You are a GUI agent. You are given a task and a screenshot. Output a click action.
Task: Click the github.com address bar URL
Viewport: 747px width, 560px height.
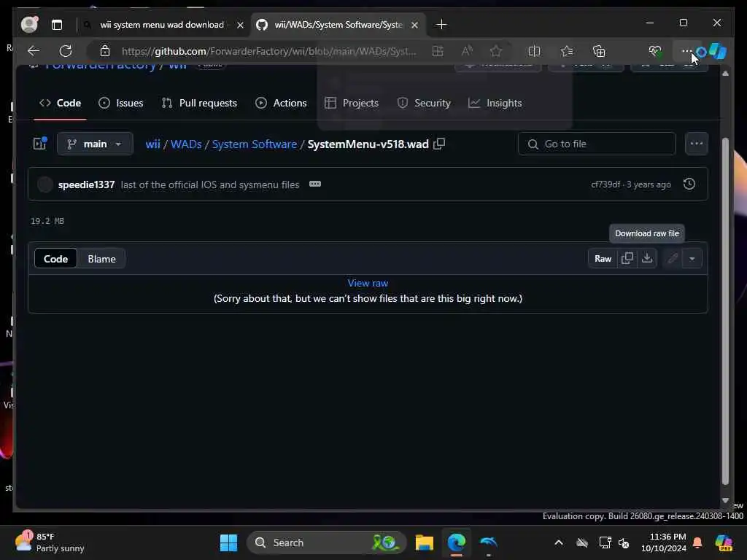point(268,51)
